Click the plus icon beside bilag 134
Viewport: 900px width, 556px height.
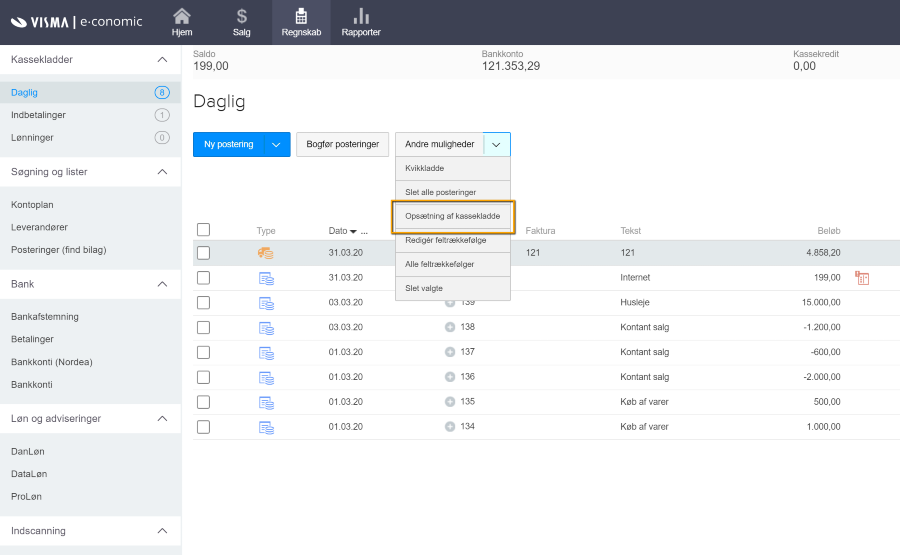pyautogui.click(x=450, y=426)
